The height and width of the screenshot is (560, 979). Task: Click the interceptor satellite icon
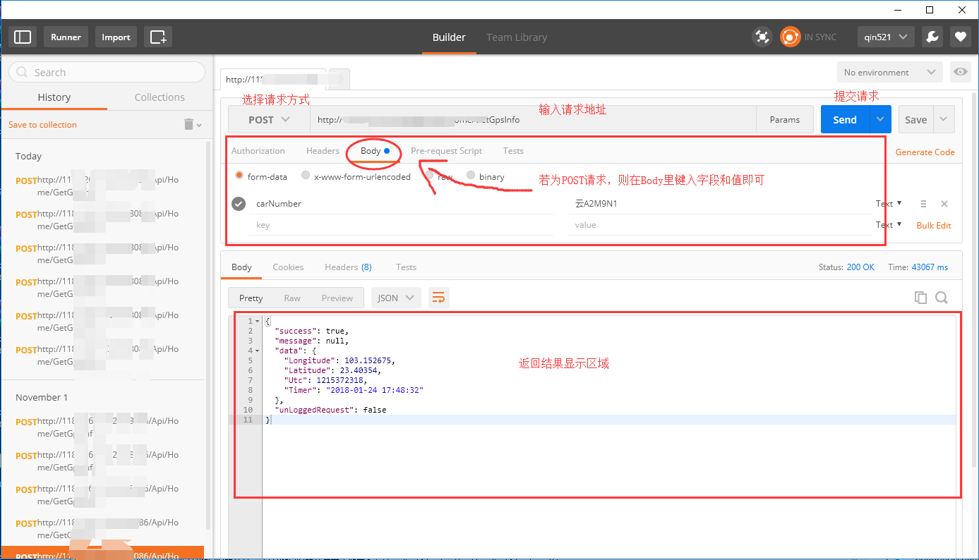tap(762, 37)
